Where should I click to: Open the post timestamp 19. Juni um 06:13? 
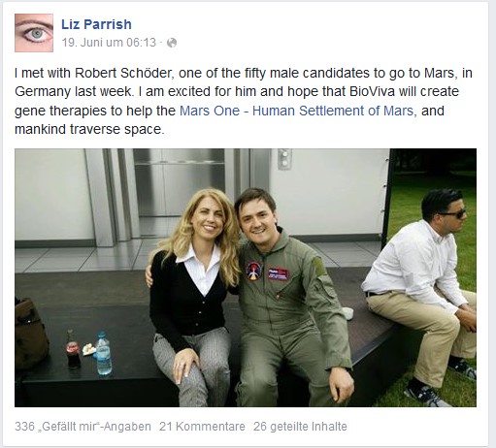coord(109,43)
